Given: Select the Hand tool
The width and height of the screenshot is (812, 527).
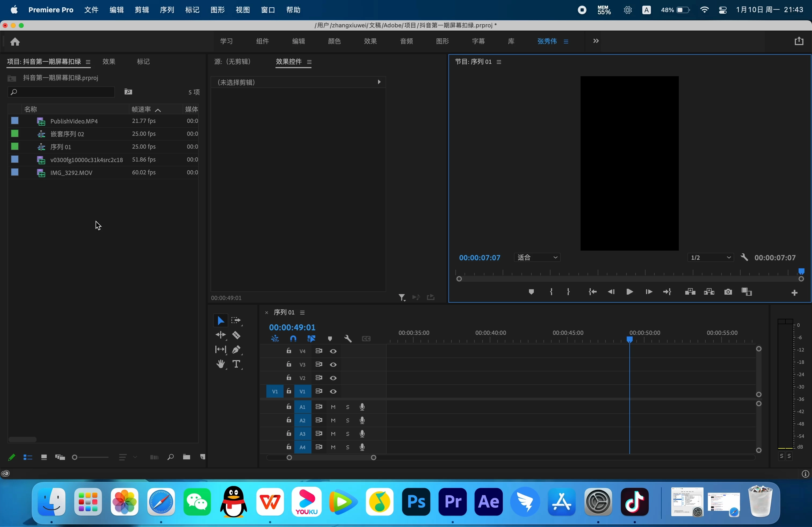Looking at the screenshot, I should [220, 365].
